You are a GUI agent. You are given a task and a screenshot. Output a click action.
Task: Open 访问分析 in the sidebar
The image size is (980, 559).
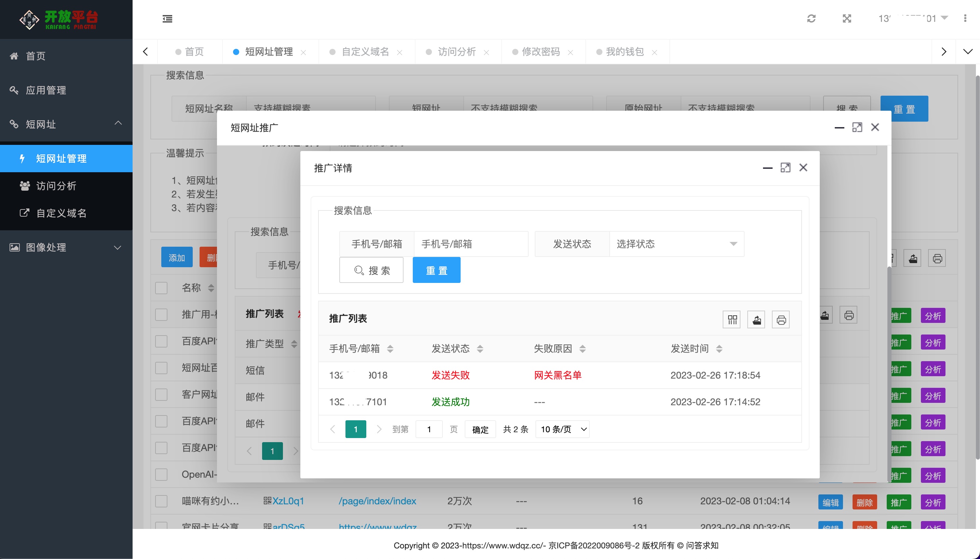click(x=56, y=186)
